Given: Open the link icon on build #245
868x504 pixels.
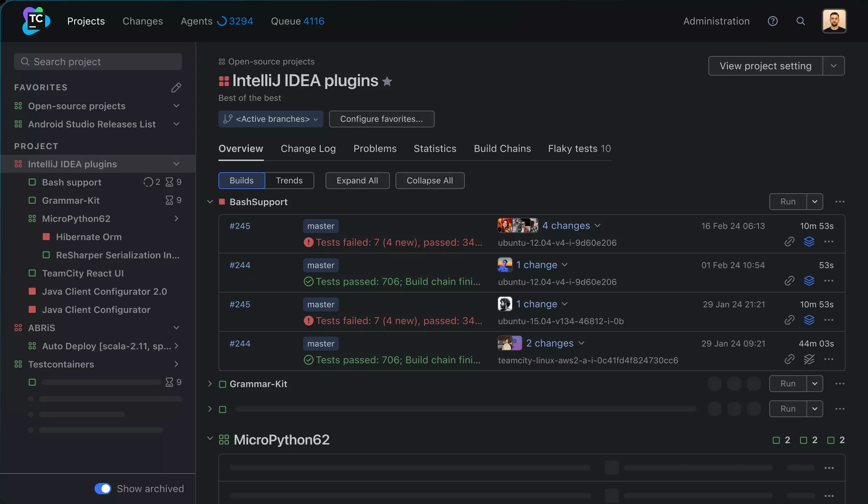Looking at the screenshot, I should [790, 241].
